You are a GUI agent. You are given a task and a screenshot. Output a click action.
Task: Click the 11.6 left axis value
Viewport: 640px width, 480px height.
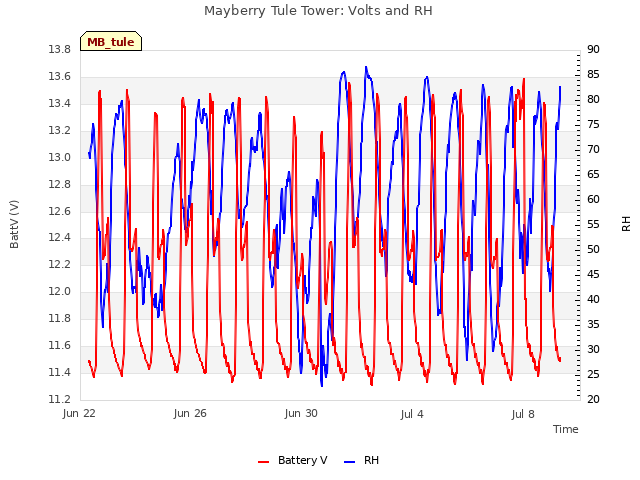click(x=60, y=345)
